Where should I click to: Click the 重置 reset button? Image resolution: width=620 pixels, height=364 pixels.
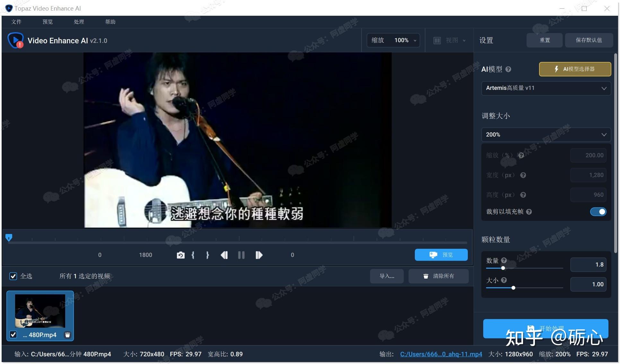click(x=545, y=40)
